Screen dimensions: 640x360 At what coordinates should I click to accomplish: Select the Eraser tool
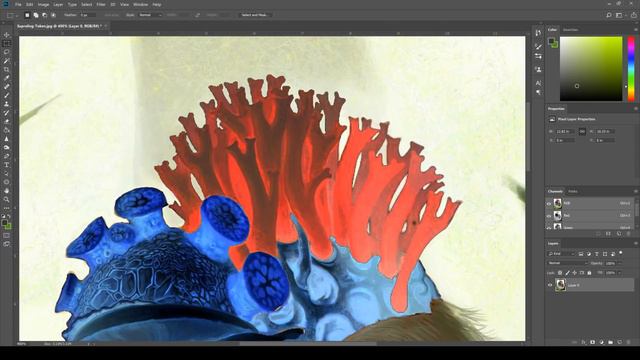click(7, 122)
